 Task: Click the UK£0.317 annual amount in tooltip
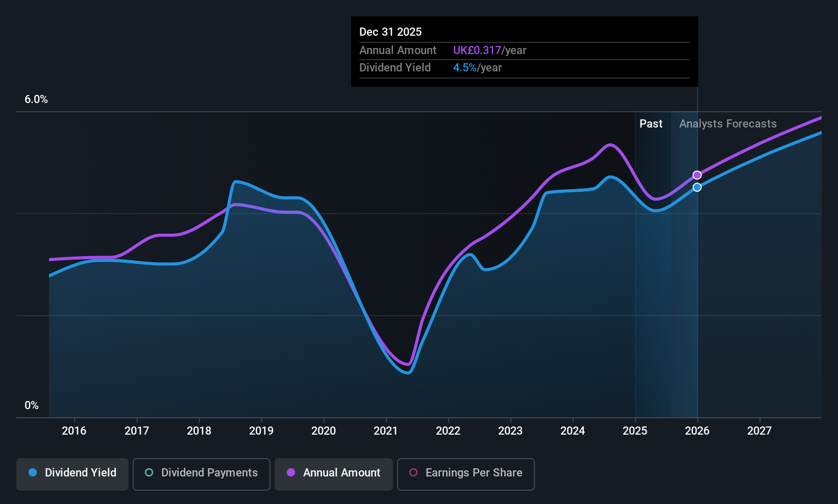[477, 50]
